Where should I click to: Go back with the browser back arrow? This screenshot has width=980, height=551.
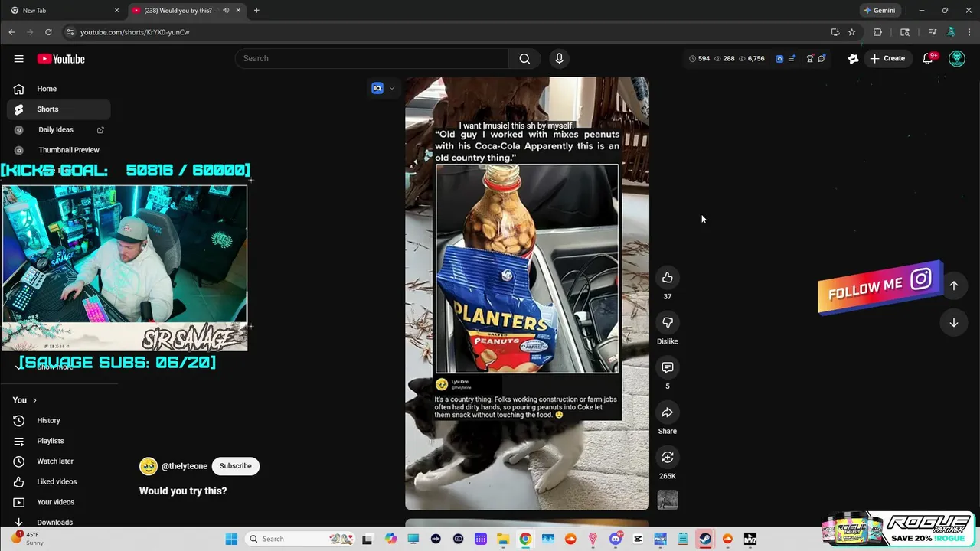pyautogui.click(x=11, y=32)
